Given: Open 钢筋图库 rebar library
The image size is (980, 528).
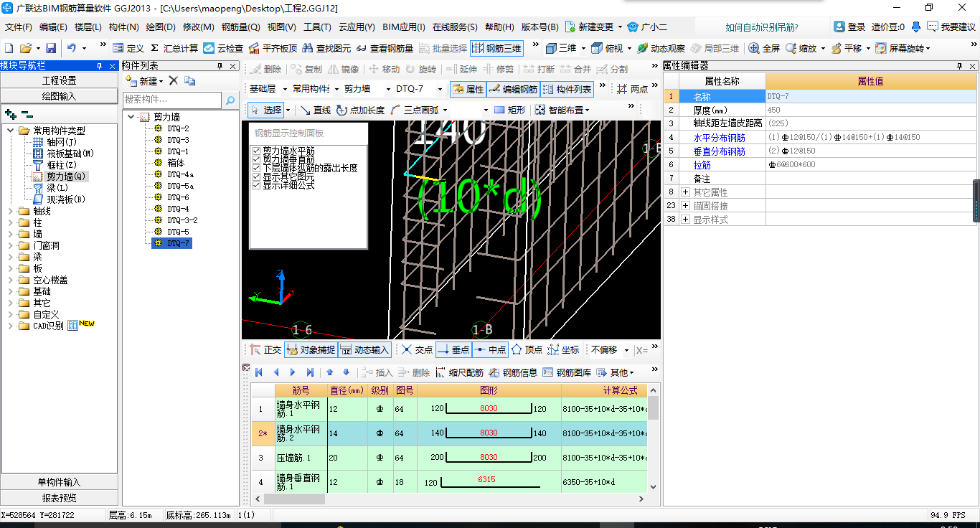Looking at the screenshot, I should (567, 372).
